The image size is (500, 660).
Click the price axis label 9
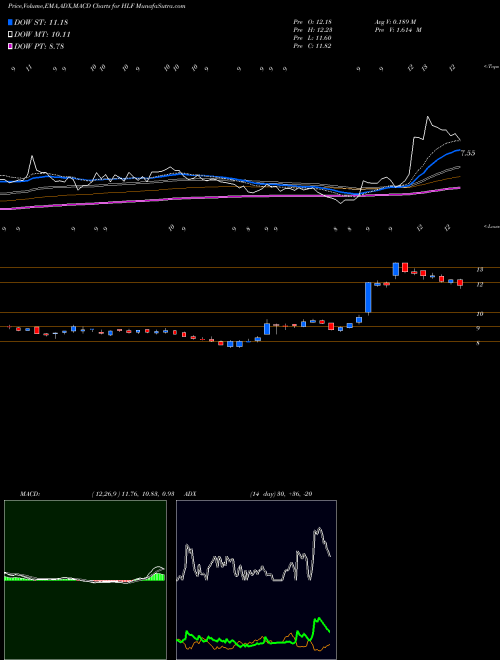pos(479,328)
